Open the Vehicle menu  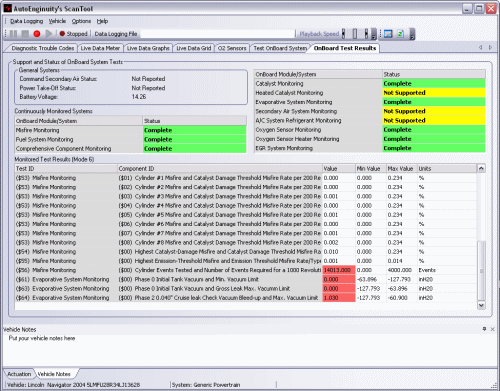coord(57,21)
